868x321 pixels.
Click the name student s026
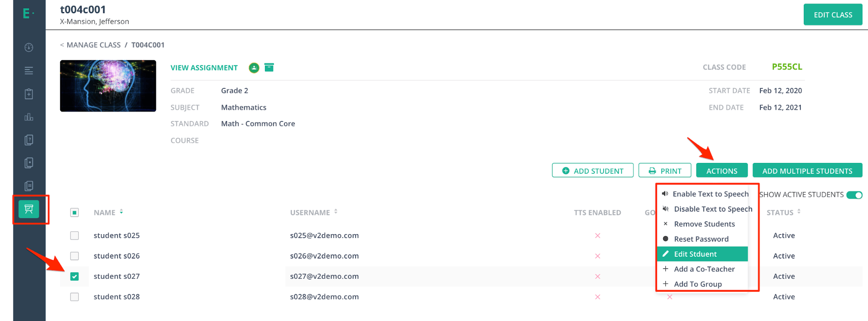[x=117, y=256]
